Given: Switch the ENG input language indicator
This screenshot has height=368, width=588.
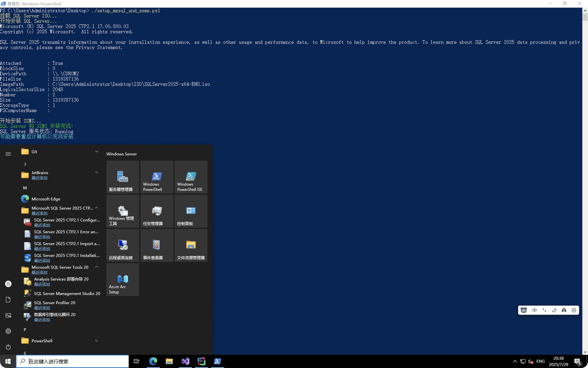Looking at the screenshot, I should (541, 361).
